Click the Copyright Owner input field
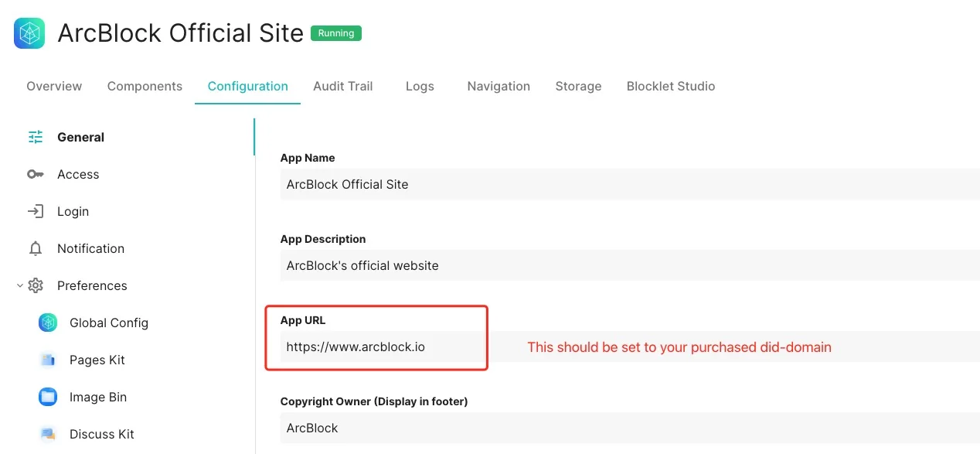980x454 pixels. click(x=630, y=428)
